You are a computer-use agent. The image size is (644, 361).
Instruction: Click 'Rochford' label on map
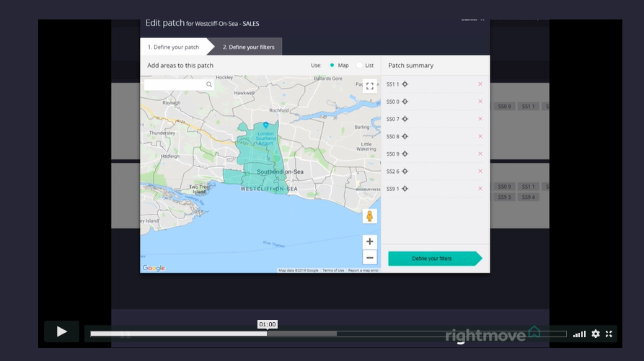279,110
